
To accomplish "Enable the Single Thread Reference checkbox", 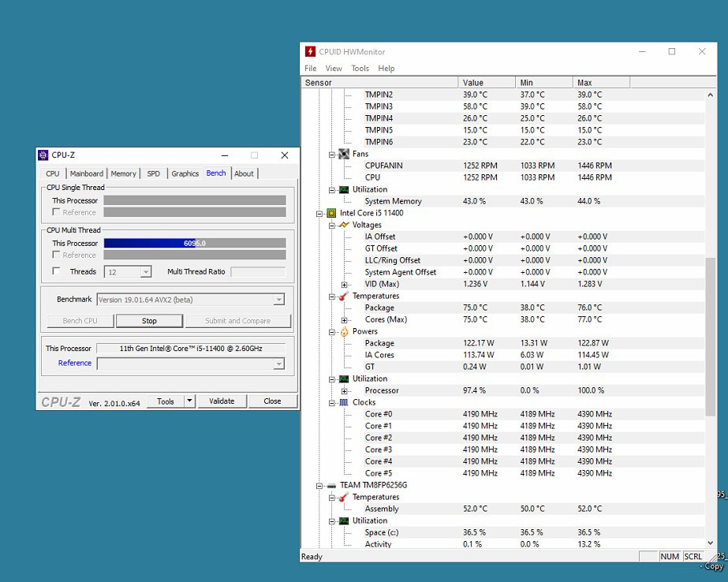I will click(x=56, y=212).
